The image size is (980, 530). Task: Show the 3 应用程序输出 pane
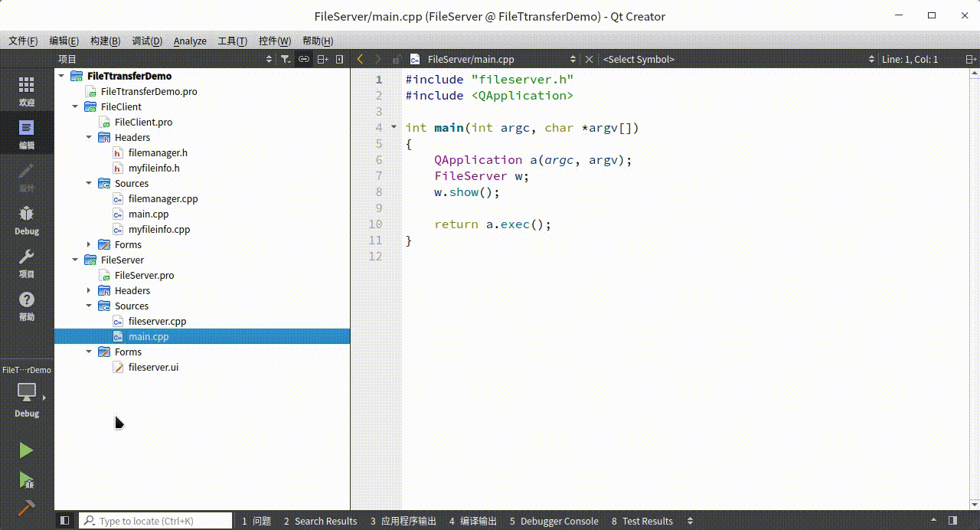(403, 521)
